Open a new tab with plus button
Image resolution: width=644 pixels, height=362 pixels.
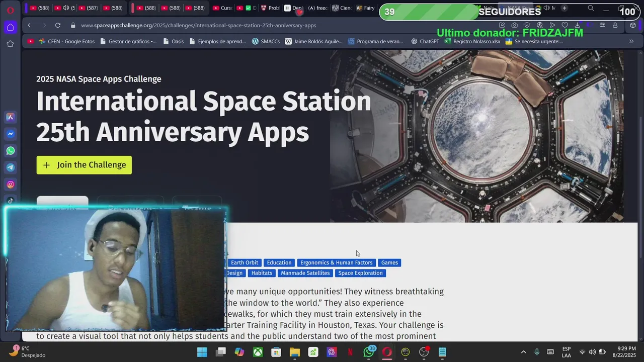(x=564, y=8)
